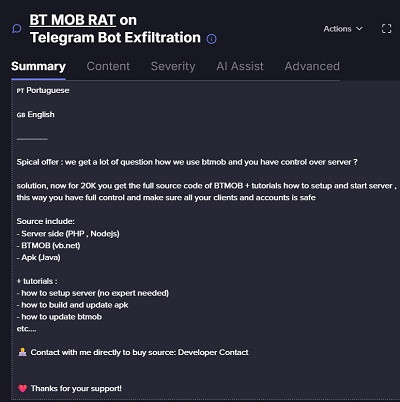400x402 pixels.
Task: Expand view with the fullscreen icon
Action: (x=386, y=29)
